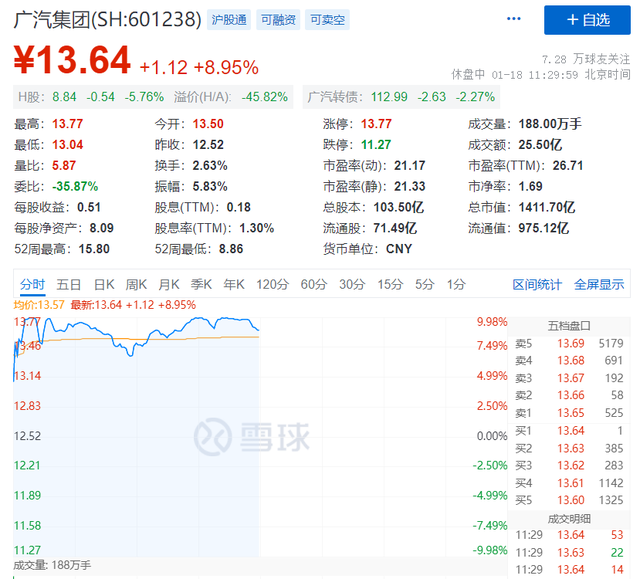Switch to the 30分 chart tab
The height and width of the screenshot is (579, 640).
[x=352, y=284]
